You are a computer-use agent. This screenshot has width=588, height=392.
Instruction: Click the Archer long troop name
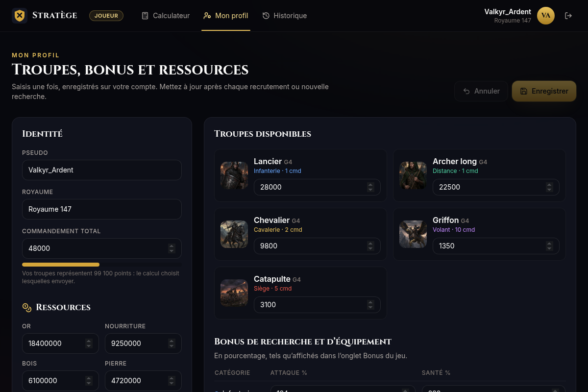point(455,161)
